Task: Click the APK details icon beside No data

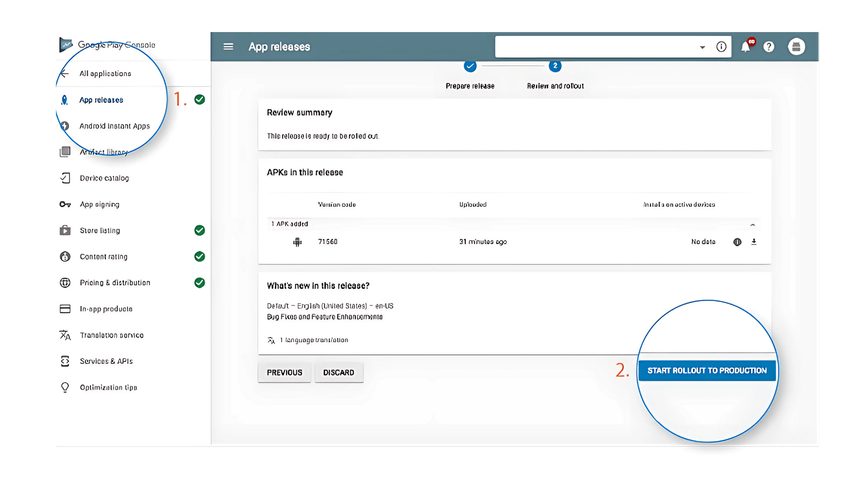Action: click(x=737, y=242)
